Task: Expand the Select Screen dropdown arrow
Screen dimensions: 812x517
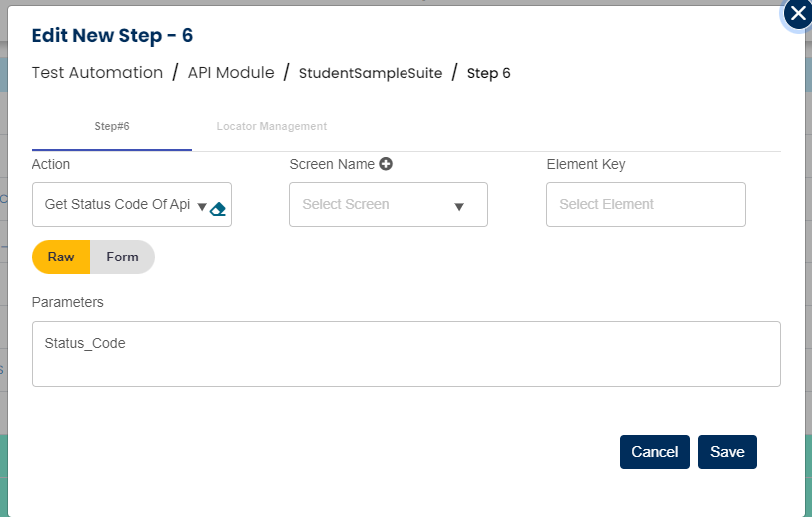Action: (459, 207)
